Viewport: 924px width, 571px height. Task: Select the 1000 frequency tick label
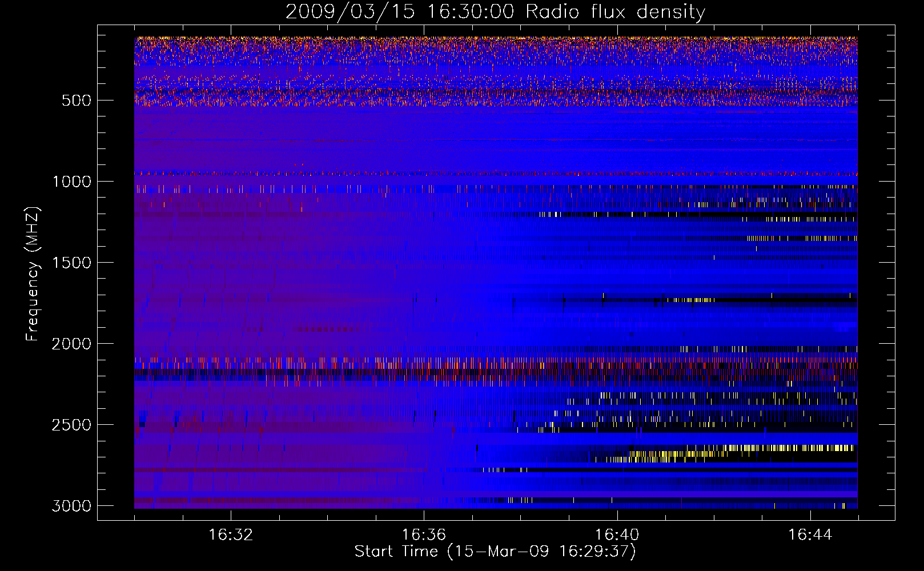tap(71, 182)
